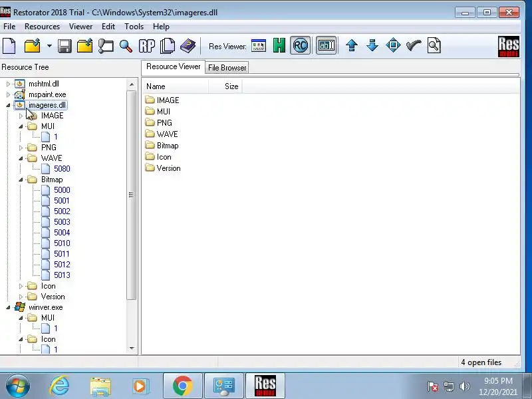The height and width of the screenshot is (399, 532).
Task: Click the Icon folder in Resource Viewer list
Action: [158, 157]
